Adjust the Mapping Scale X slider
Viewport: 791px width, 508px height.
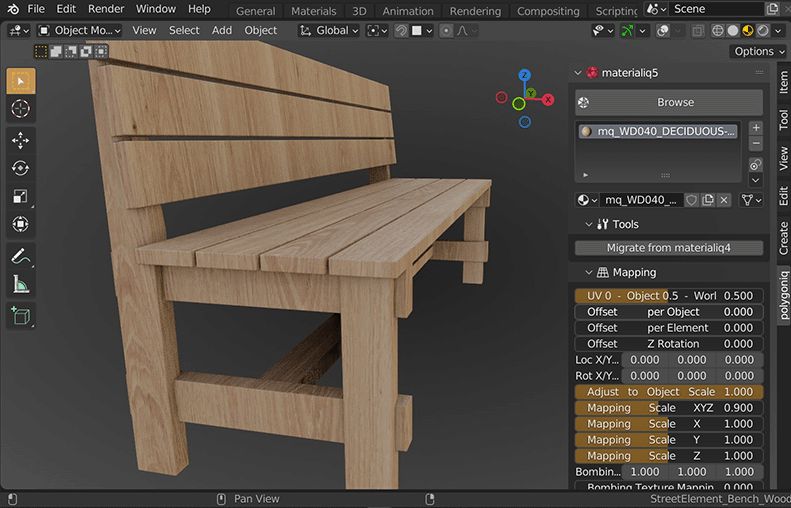click(669, 424)
